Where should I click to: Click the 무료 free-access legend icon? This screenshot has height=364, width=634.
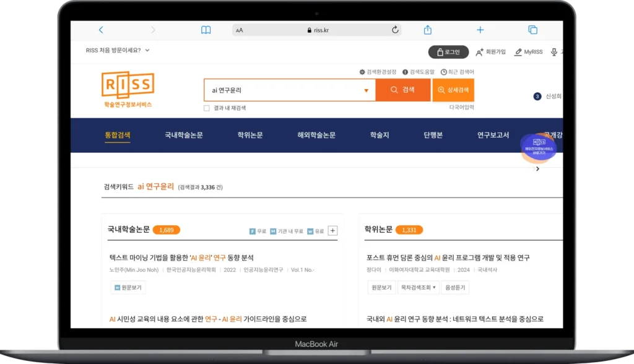click(x=253, y=232)
